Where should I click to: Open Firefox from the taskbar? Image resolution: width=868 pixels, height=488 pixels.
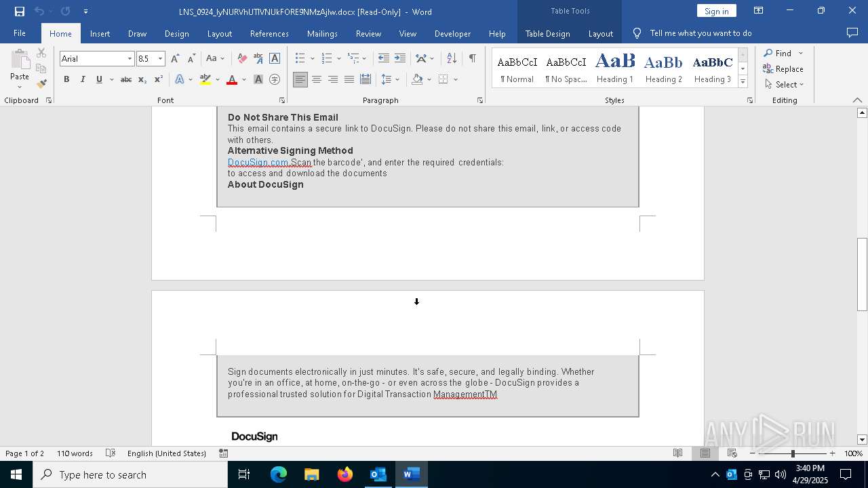pos(345,474)
